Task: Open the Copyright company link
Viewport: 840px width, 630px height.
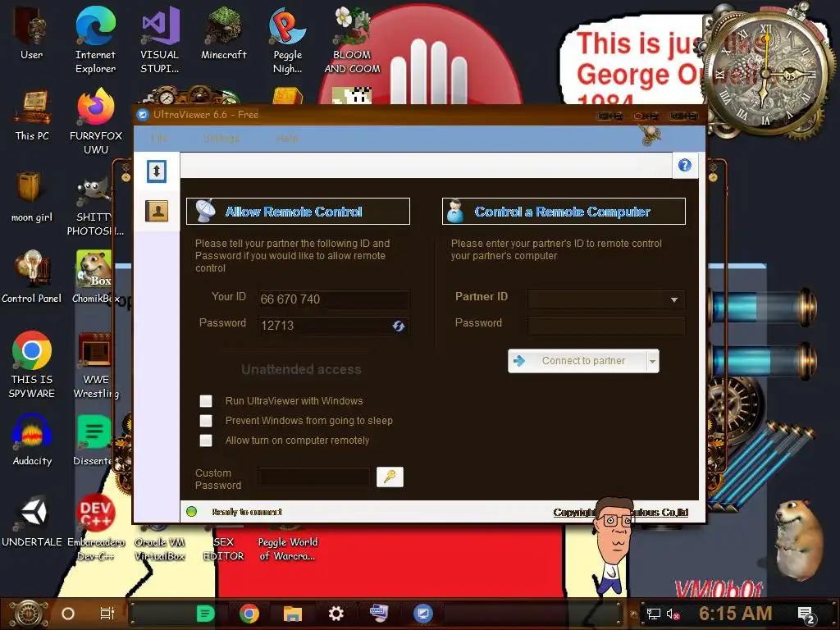Action: (621, 512)
